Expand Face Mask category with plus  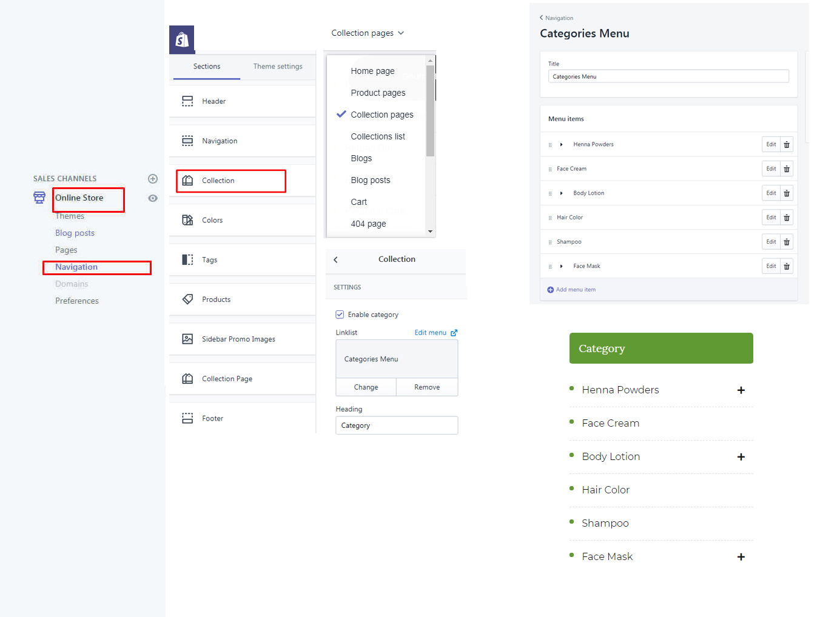tap(741, 557)
